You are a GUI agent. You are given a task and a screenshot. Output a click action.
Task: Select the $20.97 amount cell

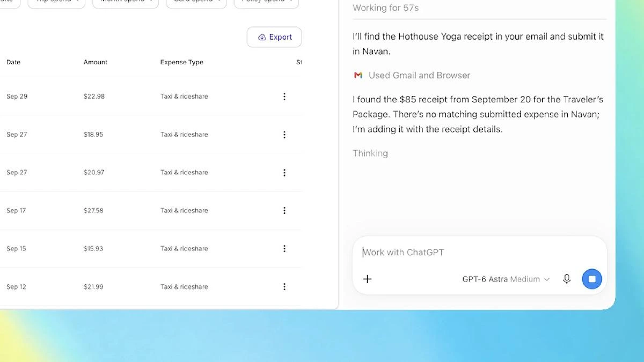click(x=94, y=173)
